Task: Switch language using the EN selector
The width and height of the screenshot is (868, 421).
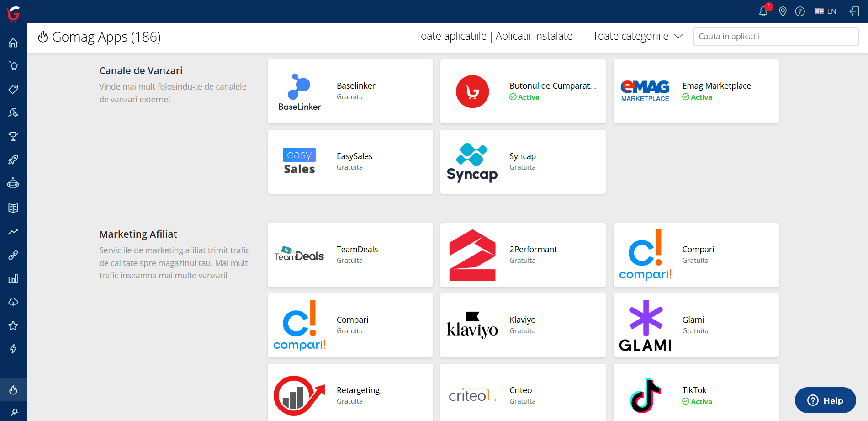Action: tap(826, 11)
